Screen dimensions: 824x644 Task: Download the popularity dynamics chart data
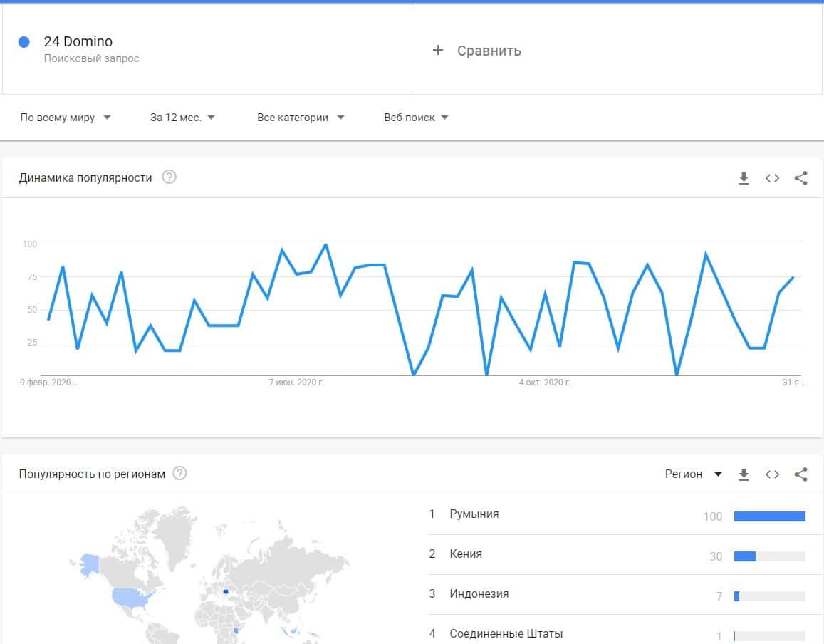point(744,178)
